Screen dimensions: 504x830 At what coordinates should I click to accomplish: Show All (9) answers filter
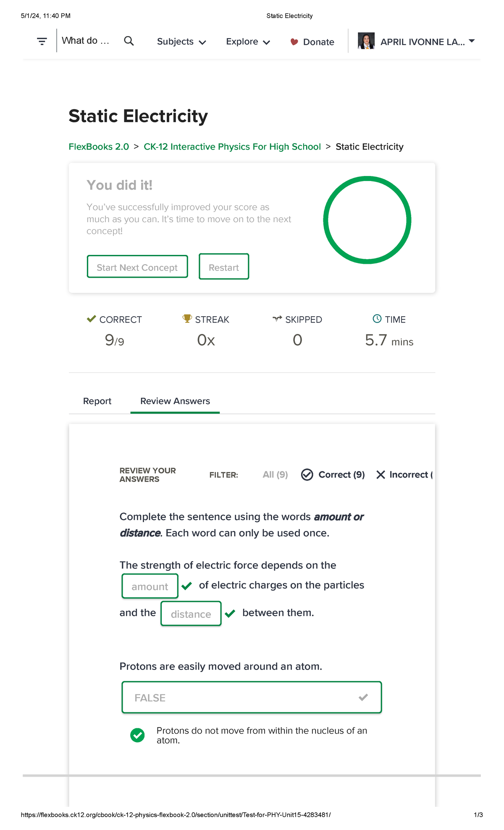coord(275,475)
